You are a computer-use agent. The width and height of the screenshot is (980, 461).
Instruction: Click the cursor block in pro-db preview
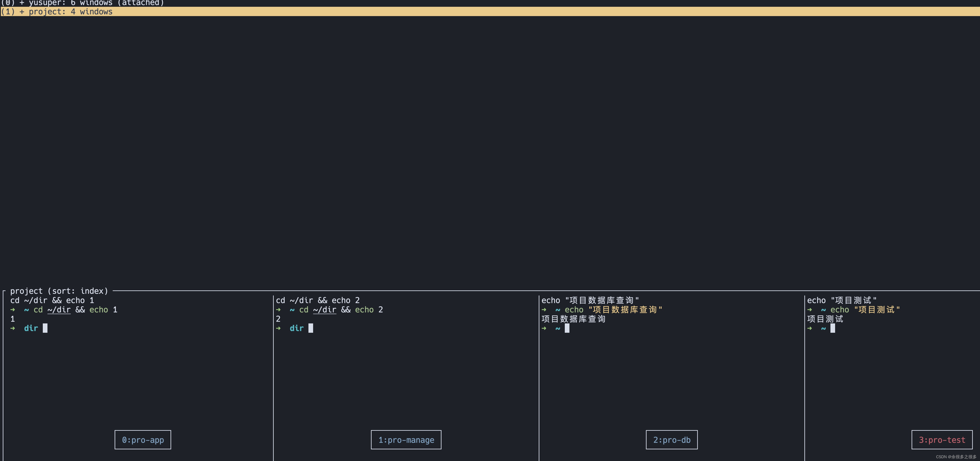(x=567, y=328)
